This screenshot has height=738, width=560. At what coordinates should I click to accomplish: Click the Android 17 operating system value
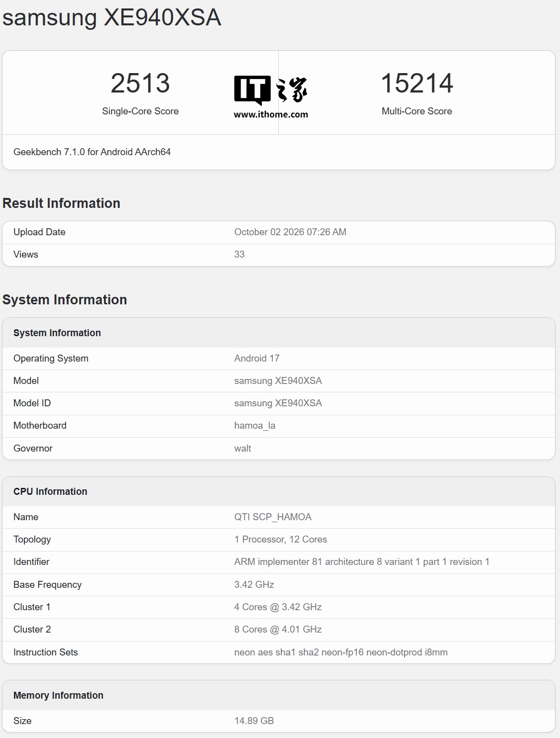(x=257, y=359)
